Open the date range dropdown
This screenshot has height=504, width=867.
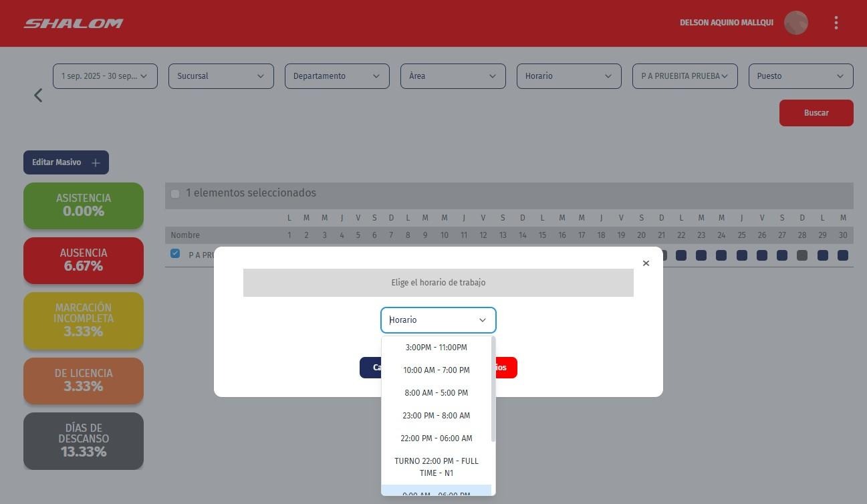(105, 76)
